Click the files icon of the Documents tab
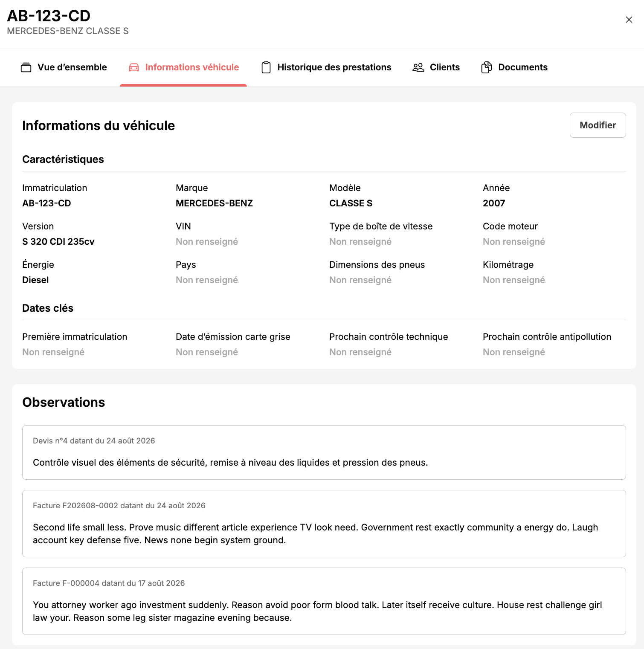644x649 pixels. [x=487, y=67]
